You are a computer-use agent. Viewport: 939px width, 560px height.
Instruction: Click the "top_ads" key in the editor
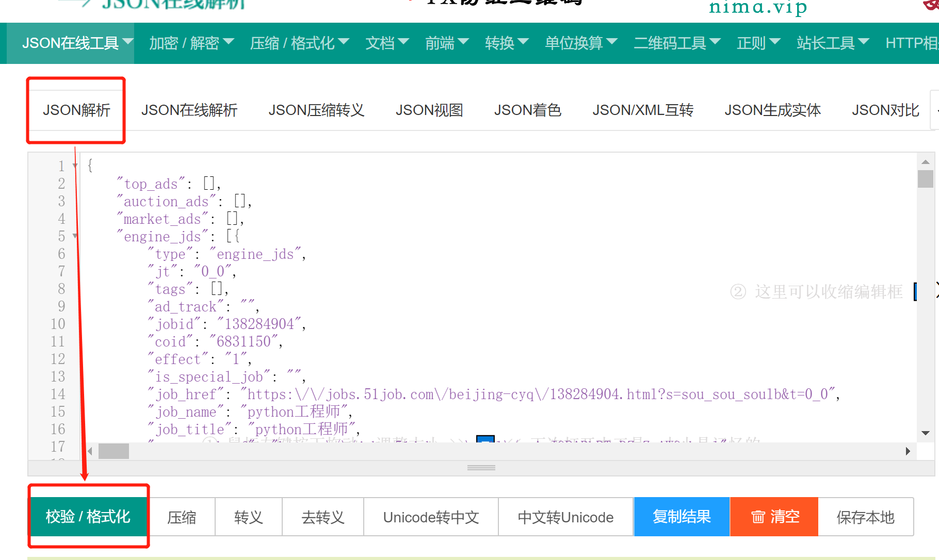click(x=151, y=184)
